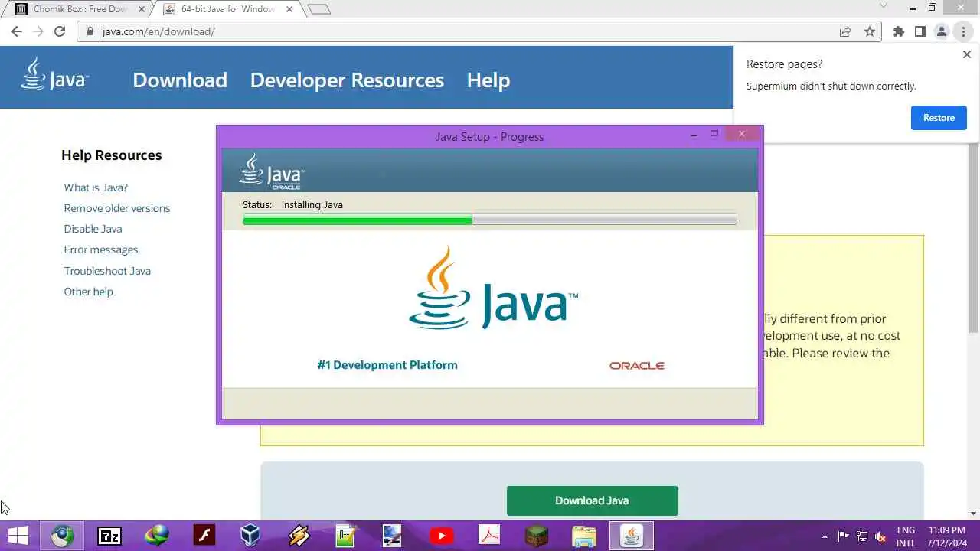This screenshot has height=551, width=980.
Task: Click the scrollbar down arrow
Action: pyautogui.click(x=973, y=514)
